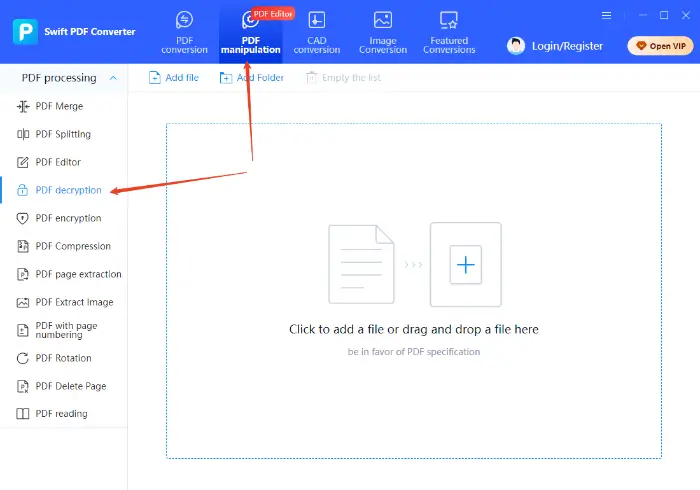Select PDF Compression in the sidebar
This screenshot has height=490, width=700.
tap(63, 246)
